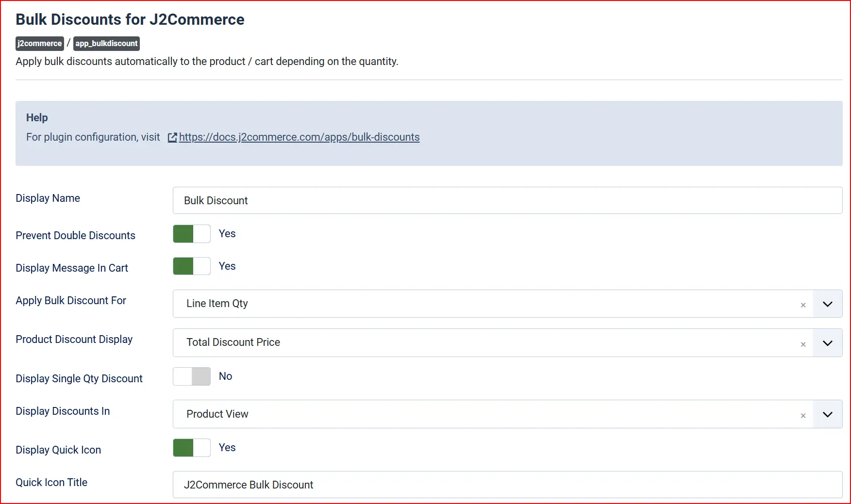The height and width of the screenshot is (504, 851).
Task: Open the Line Item Qty select box
Action: [507, 304]
